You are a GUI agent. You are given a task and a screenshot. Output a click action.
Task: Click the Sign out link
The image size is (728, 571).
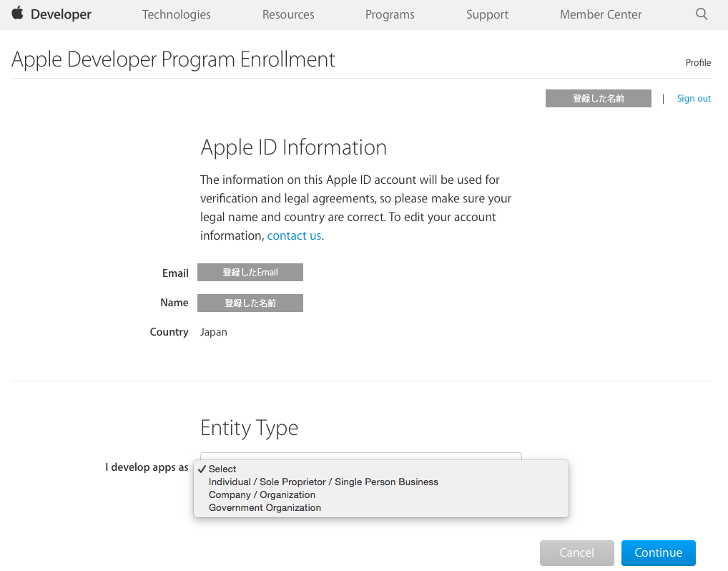click(694, 99)
